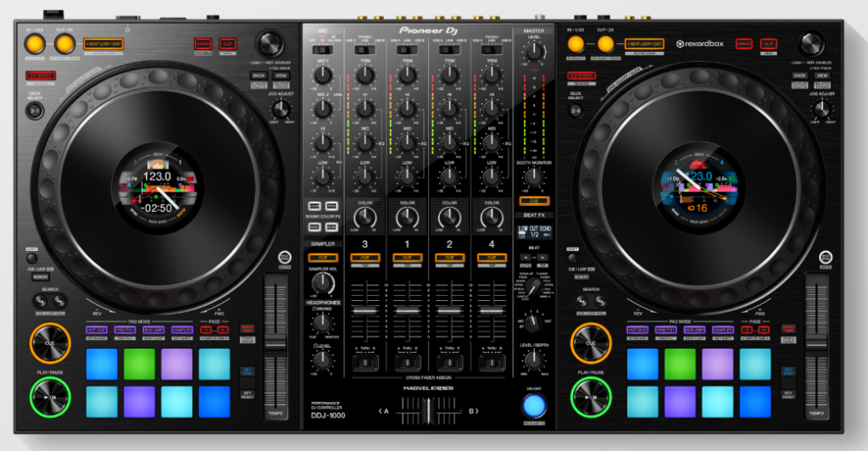Tap the green performance pad on right deck

point(681,365)
